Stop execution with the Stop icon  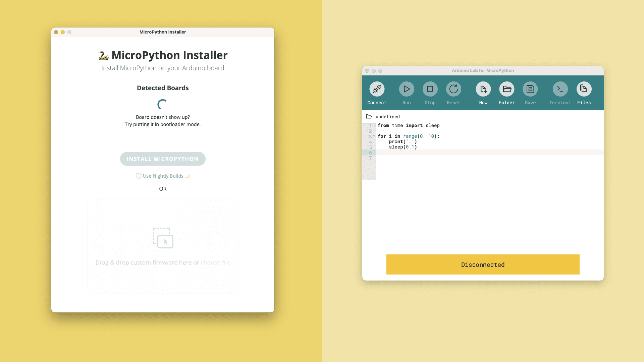[430, 89]
